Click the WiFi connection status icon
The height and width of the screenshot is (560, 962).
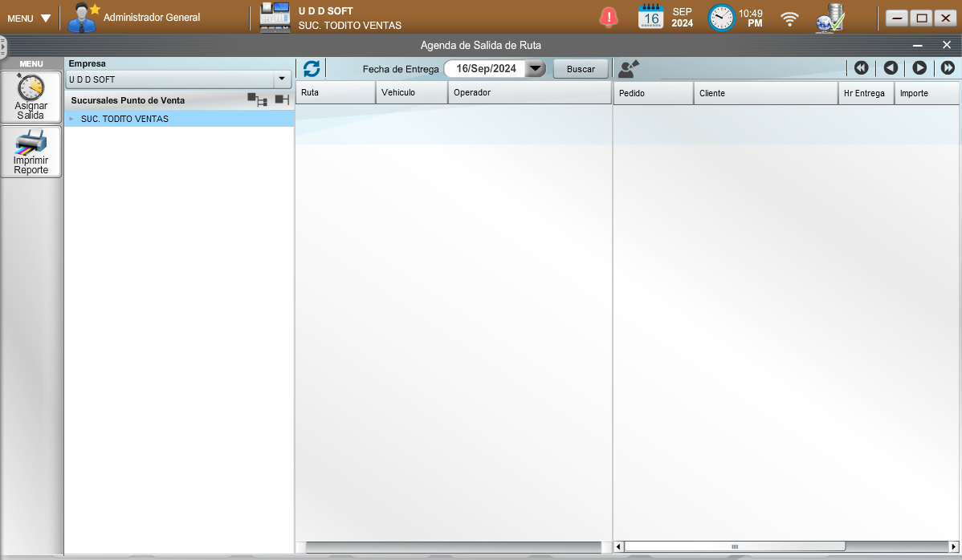(790, 18)
